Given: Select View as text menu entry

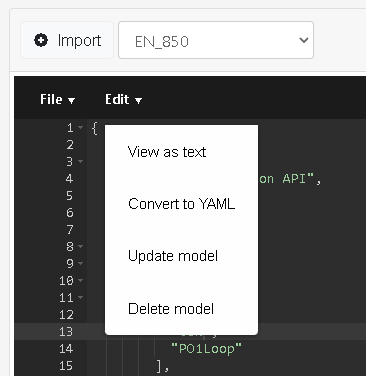Looking at the screenshot, I should point(181,152).
